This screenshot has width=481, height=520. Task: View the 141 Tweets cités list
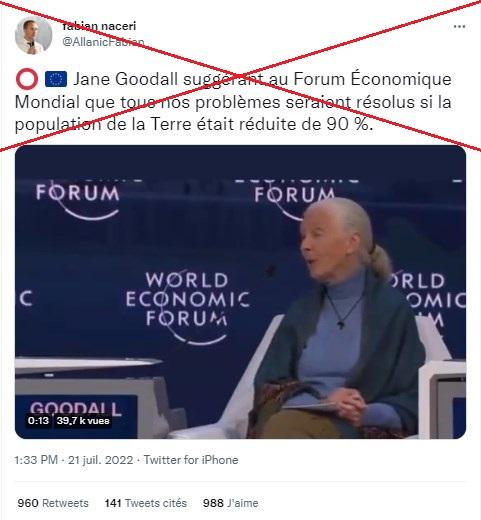tap(146, 503)
